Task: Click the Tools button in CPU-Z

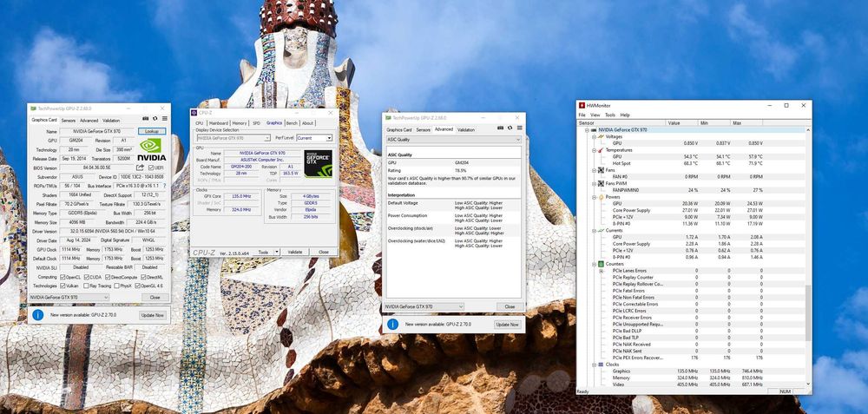Action: click(263, 252)
